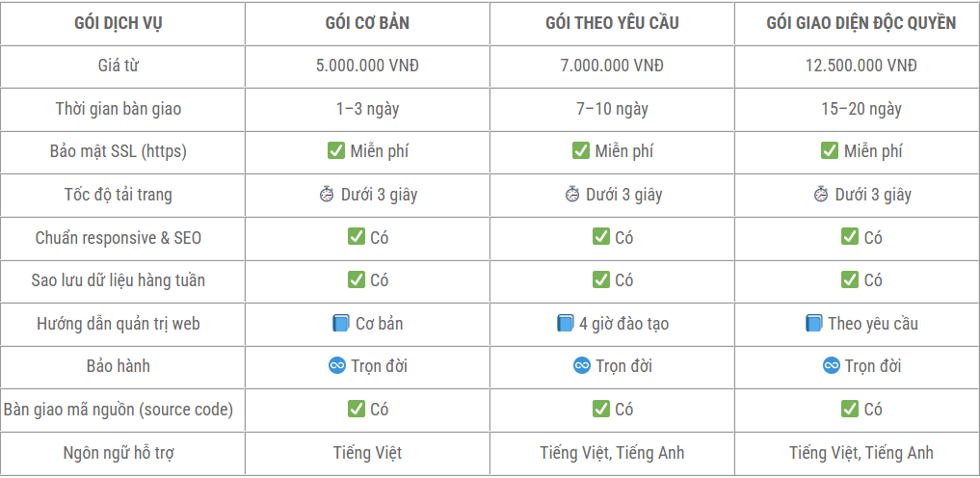Click Tiếng Việt, Tiếng Anh in Gói theo yêu cầu column
The image size is (980, 478).
[x=612, y=452]
